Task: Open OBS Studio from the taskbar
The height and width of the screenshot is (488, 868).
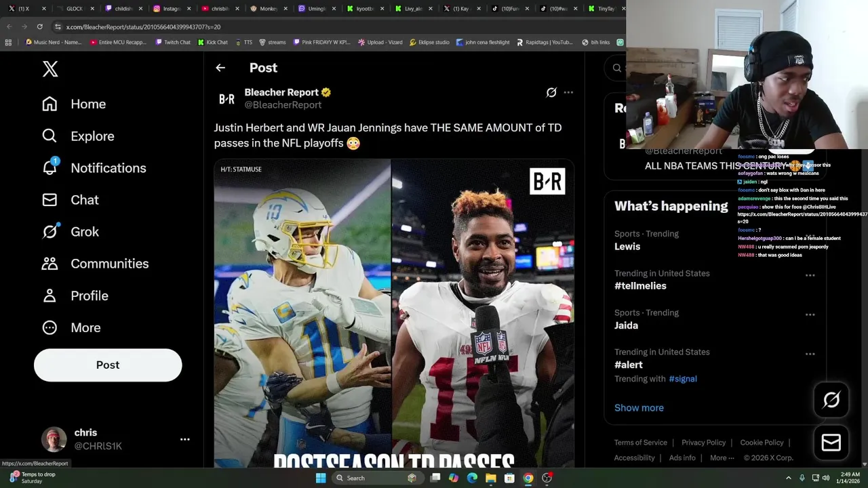Action: (547, 478)
